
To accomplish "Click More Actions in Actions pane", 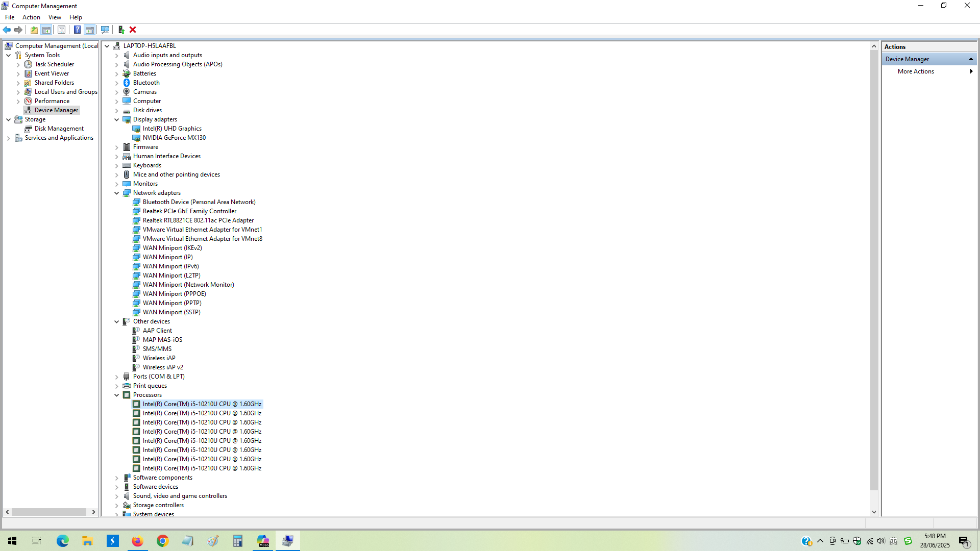I will coord(916,71).
